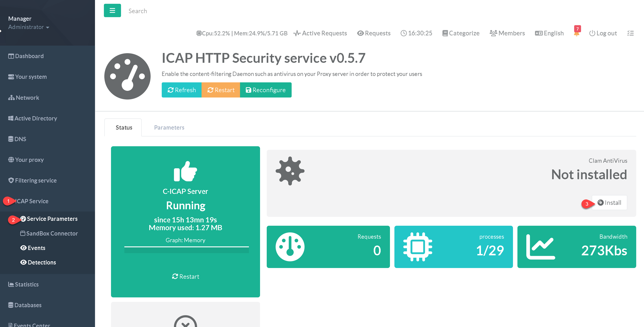This screenshot has height=327, width=644.
Task: Click the Bandwidth chart icon tile
Action: [x=541, y=247]
